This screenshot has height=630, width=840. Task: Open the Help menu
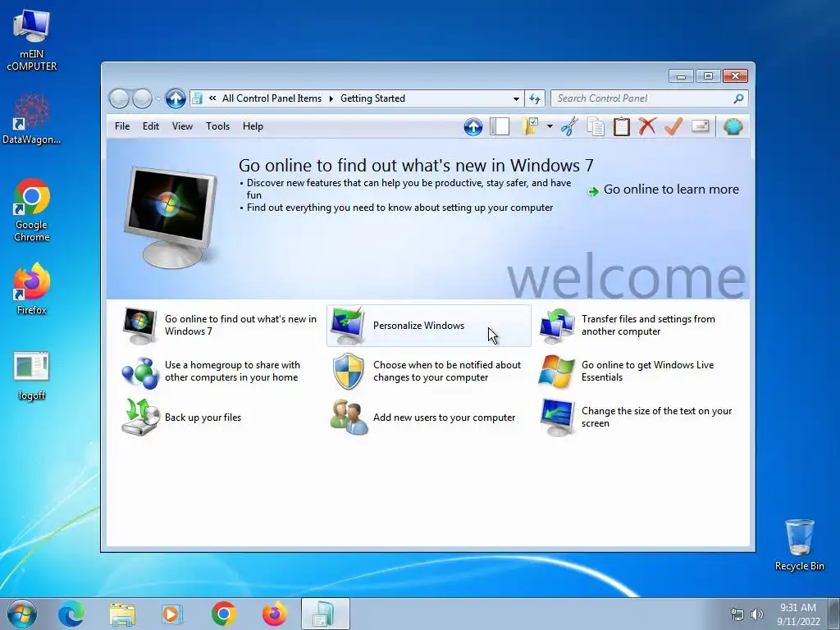[253, 126]
